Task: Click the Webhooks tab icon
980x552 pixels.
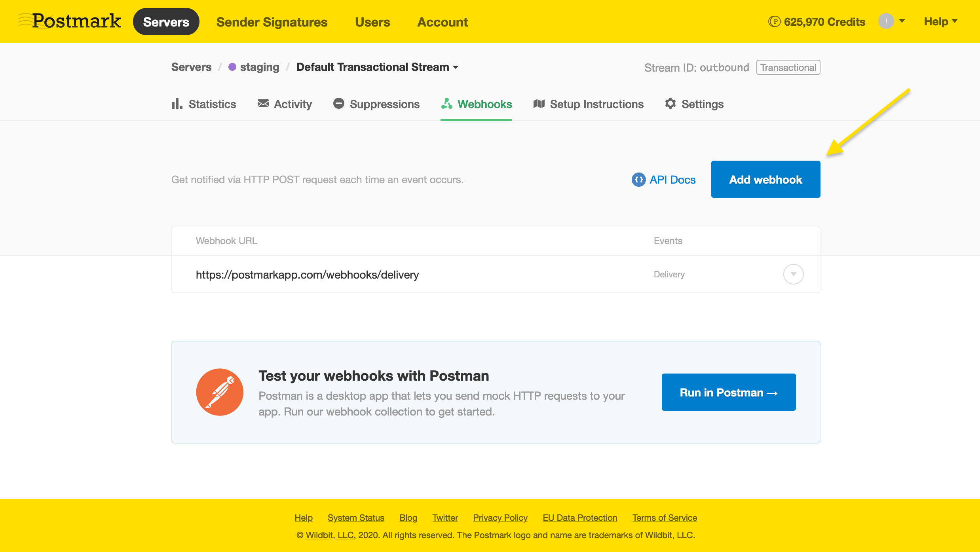Action: [x=447, y=104]
